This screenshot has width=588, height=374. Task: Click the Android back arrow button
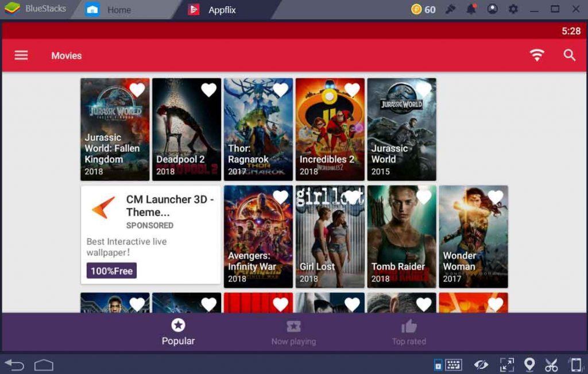[x=14, y=365]
